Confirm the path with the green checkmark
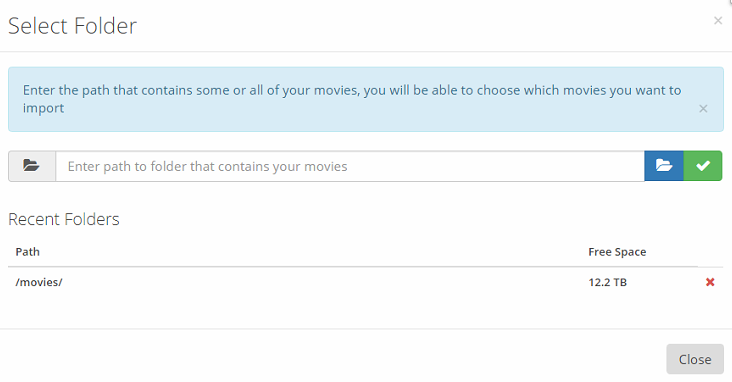This screenshot has height=382, width=732. point(703,166)
